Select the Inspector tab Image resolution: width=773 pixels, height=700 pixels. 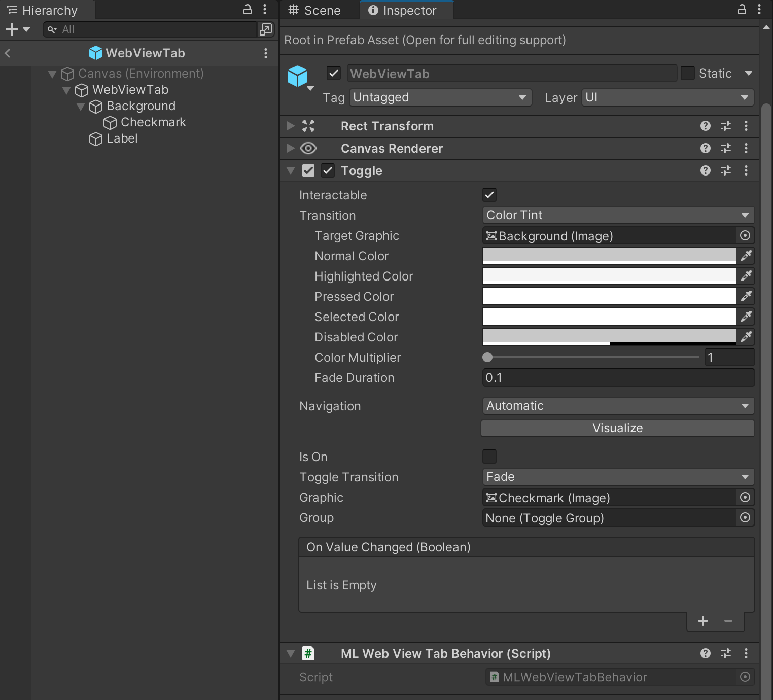[406, 10]
